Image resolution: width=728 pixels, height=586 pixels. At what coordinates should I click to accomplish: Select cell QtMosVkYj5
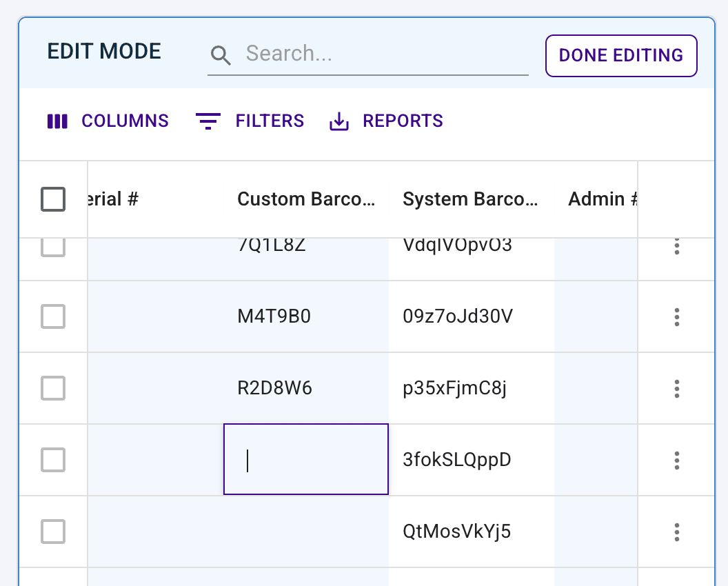tap(472, 532)
